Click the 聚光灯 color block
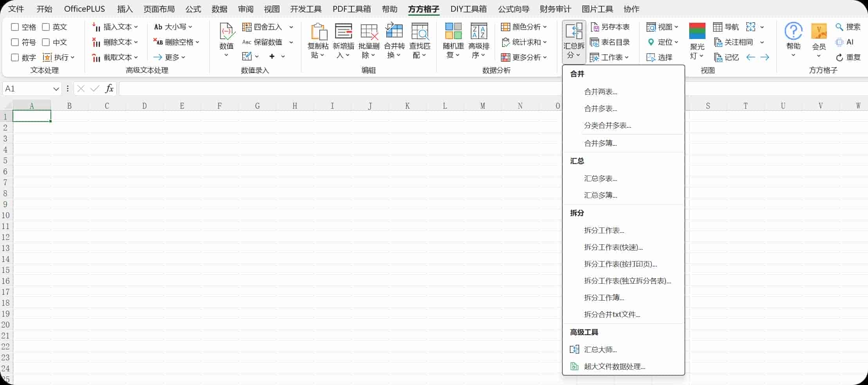 point(697,29)
